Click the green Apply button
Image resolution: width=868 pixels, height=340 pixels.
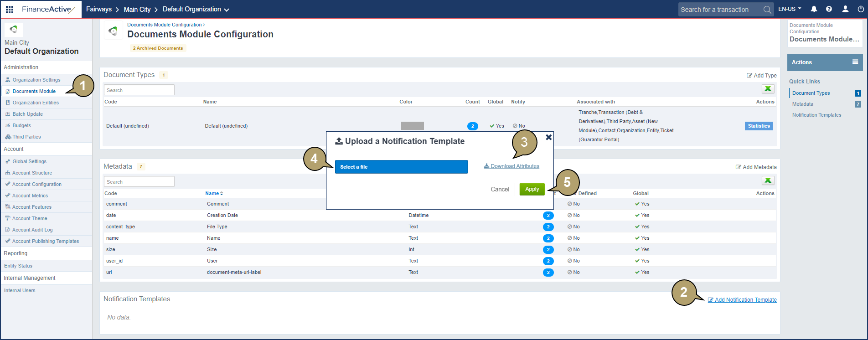tap(532, 189)
